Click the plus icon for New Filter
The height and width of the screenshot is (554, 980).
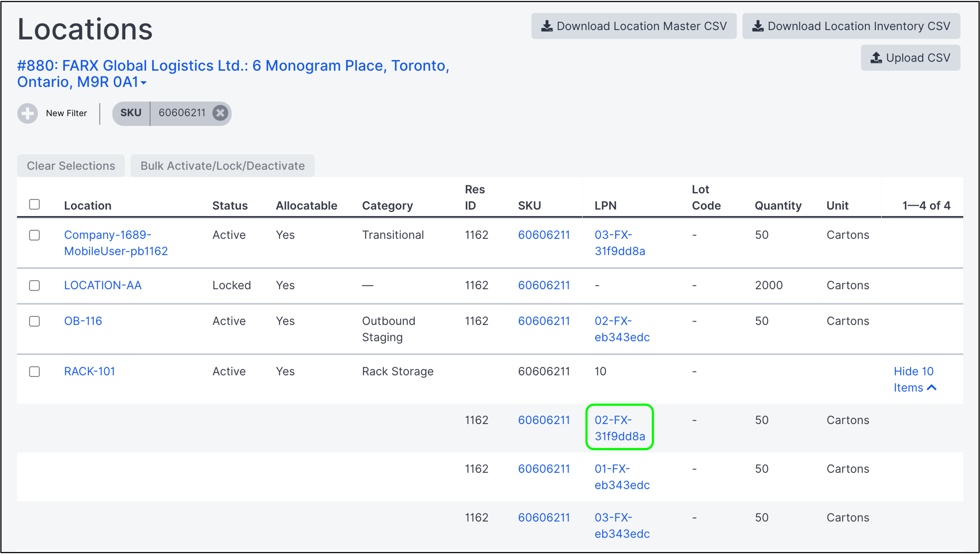tap(27, 113)
